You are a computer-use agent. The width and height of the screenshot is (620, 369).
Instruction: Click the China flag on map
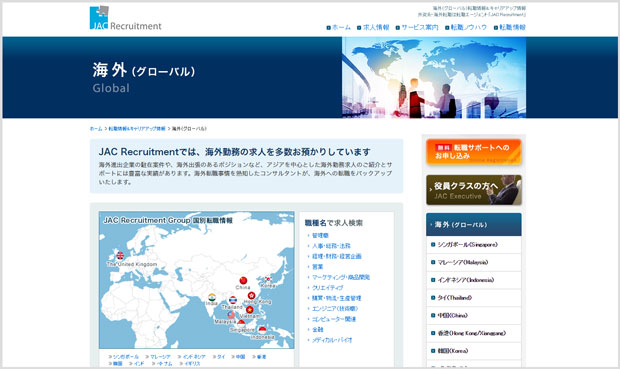click(243, 280)
